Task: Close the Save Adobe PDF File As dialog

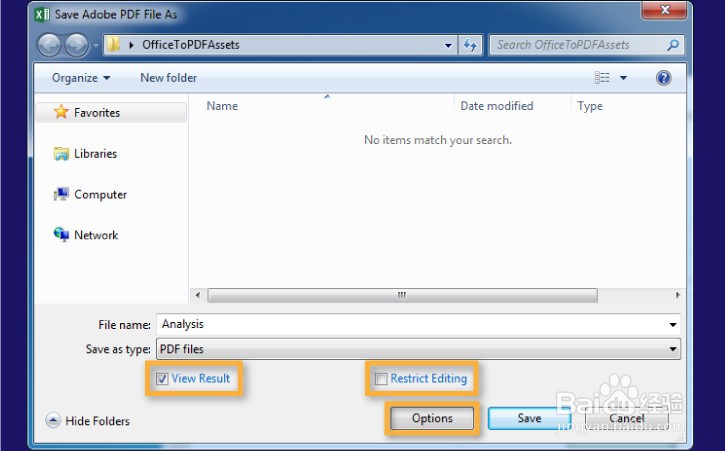Action: [x=665, y=10]
